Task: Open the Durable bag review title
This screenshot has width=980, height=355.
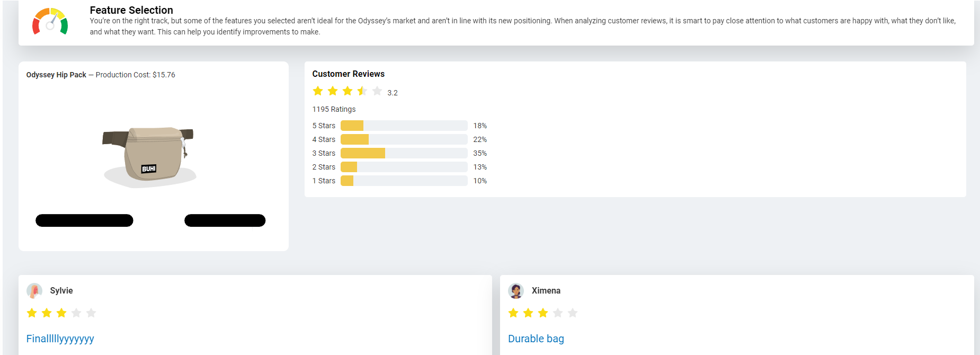Action: pos(536,339)
